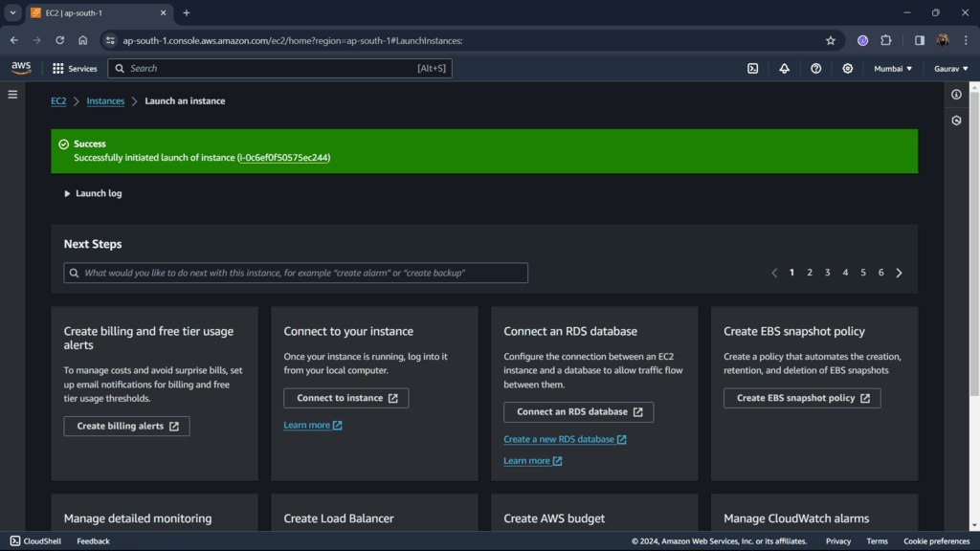Screen dimensions: 980x551
Task: Expand the Launch log section
Action: pos(93,193)
